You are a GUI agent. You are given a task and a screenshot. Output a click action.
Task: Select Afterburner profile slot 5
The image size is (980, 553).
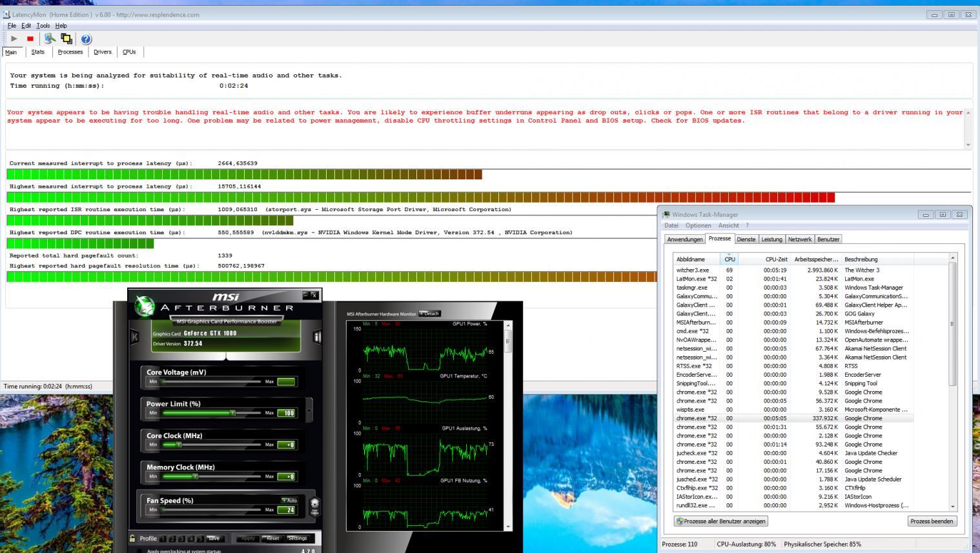200,538
